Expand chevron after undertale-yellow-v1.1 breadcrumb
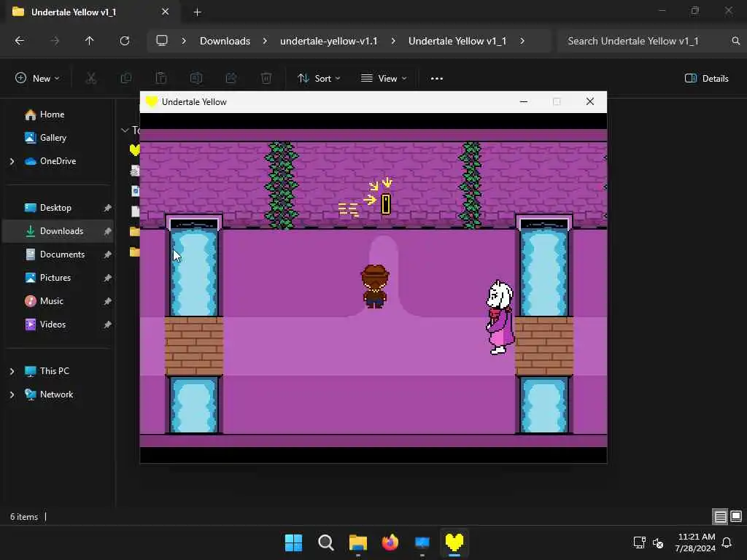Viewport: 747px width, 560px height. (393, 41)
